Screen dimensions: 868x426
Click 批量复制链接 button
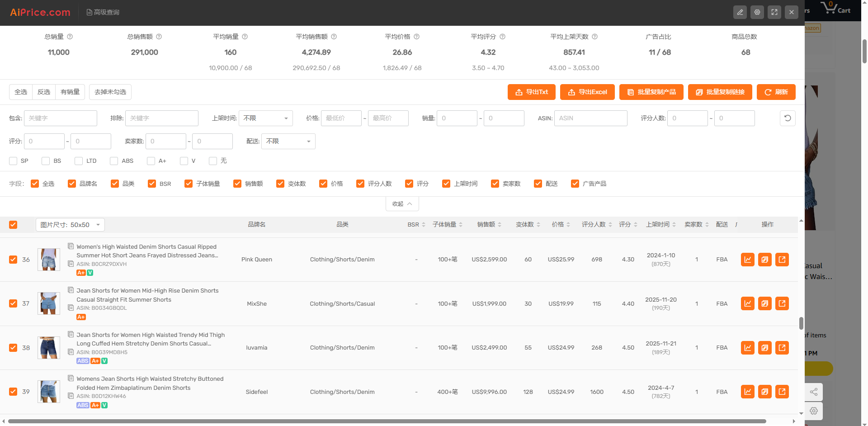point(720,92)
